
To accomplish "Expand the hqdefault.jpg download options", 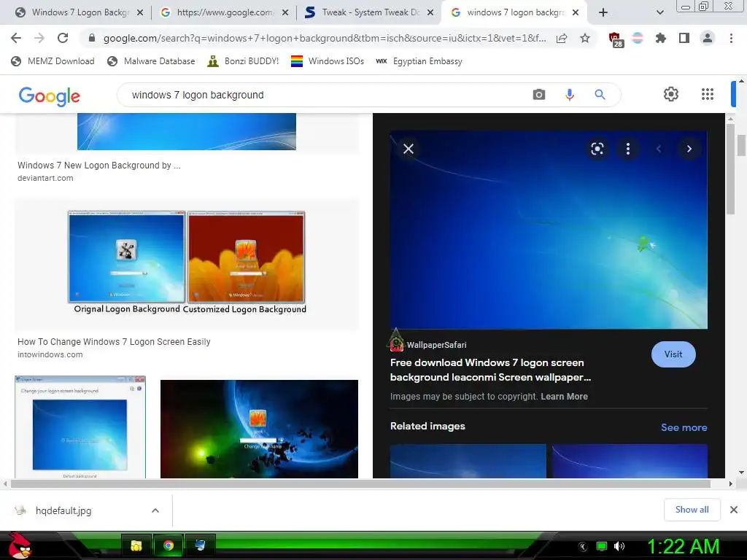I will tap(155, 510).
